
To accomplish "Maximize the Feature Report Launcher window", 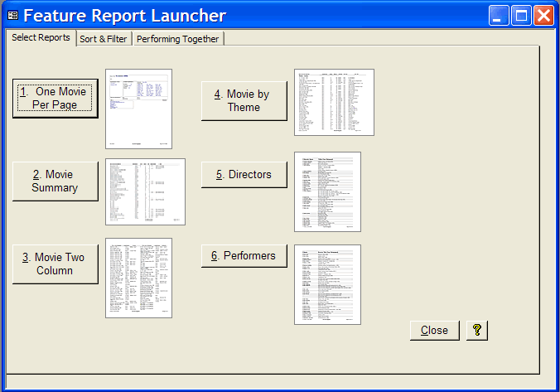I will [x=521, y=16].
